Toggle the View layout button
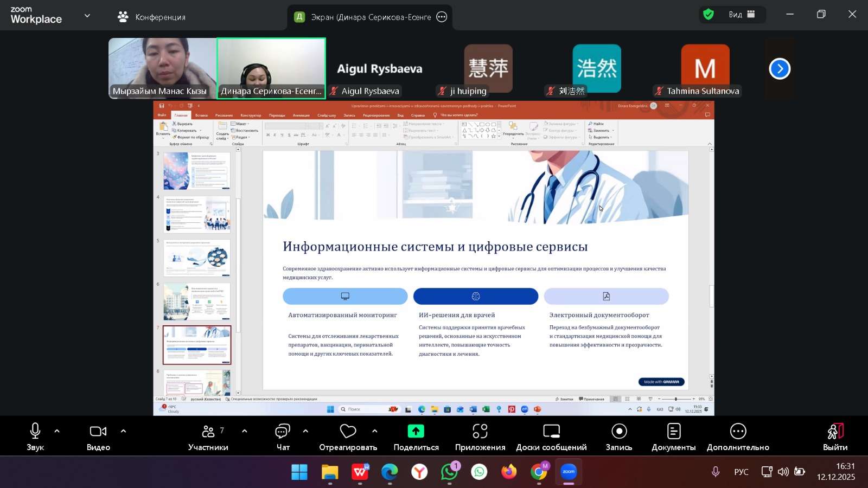868x488 pixels. [x=741, y=15]
